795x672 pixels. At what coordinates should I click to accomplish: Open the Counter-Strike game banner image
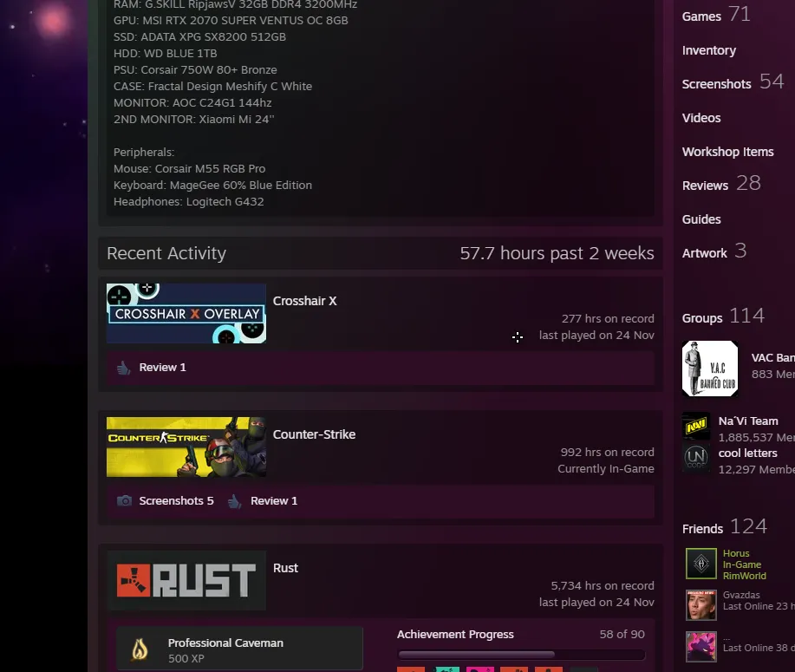pos(186,447)
